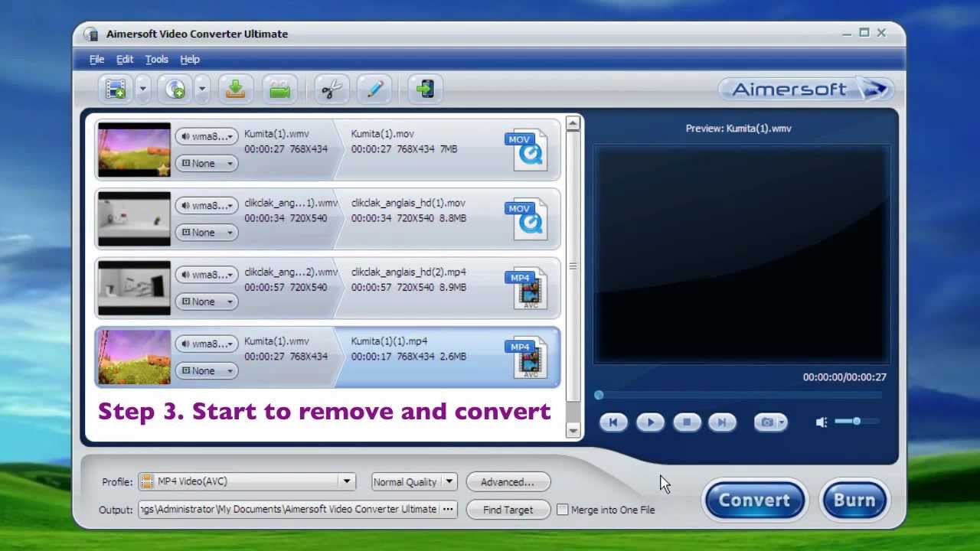This screenshot has height=551, width=980.
Task: Click the file list scroll up arrow
Action: click(573, 124)
